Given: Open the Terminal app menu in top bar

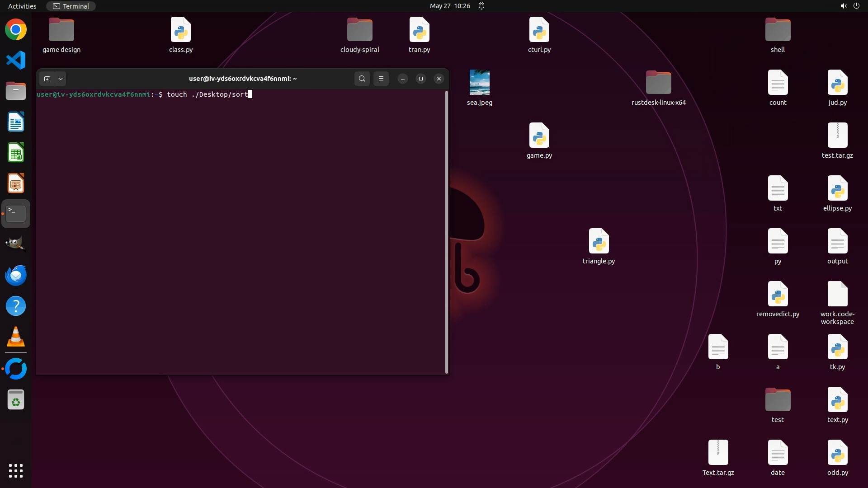Looking at the screenshot, I should pyautogui.click(x=71, y=6).
